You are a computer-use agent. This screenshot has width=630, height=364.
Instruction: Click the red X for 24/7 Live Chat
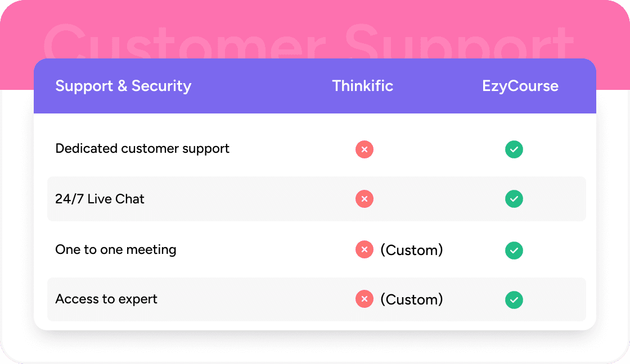coord(364,199)
